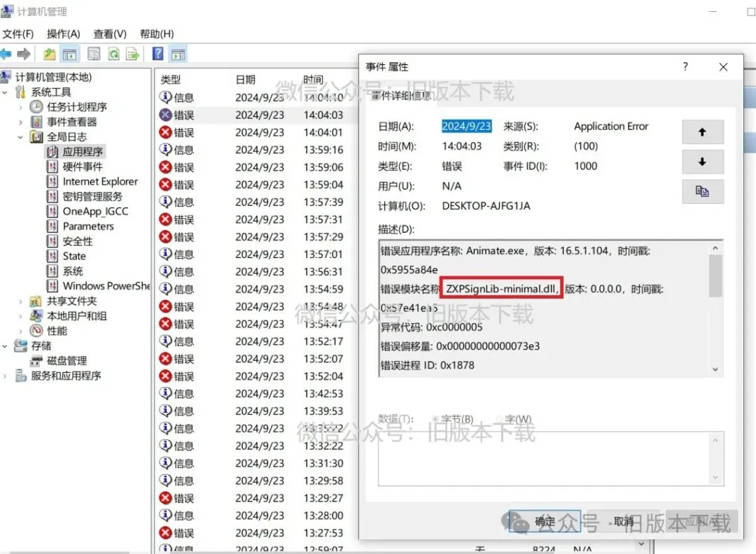Click the 取消 button

(624, 521)
